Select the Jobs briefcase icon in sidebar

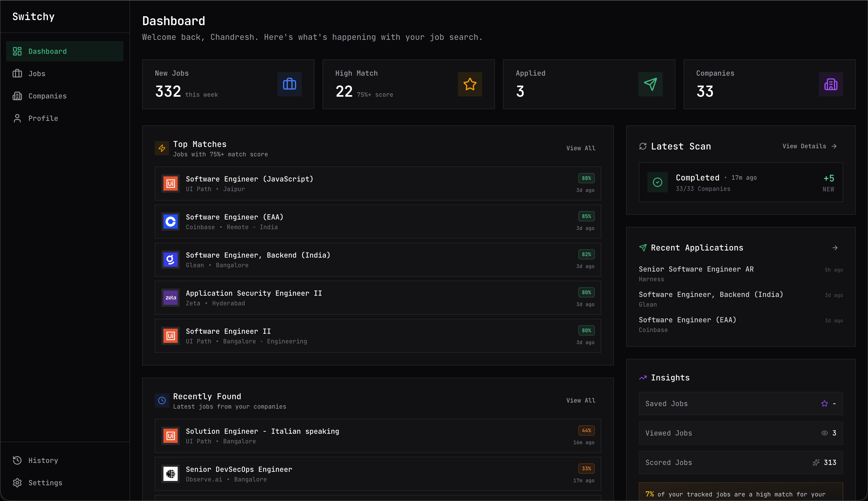pos(17,73)
